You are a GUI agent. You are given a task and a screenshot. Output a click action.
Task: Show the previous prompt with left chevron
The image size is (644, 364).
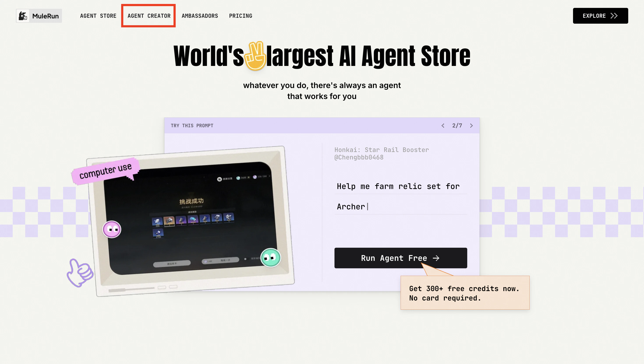[443, 125]
